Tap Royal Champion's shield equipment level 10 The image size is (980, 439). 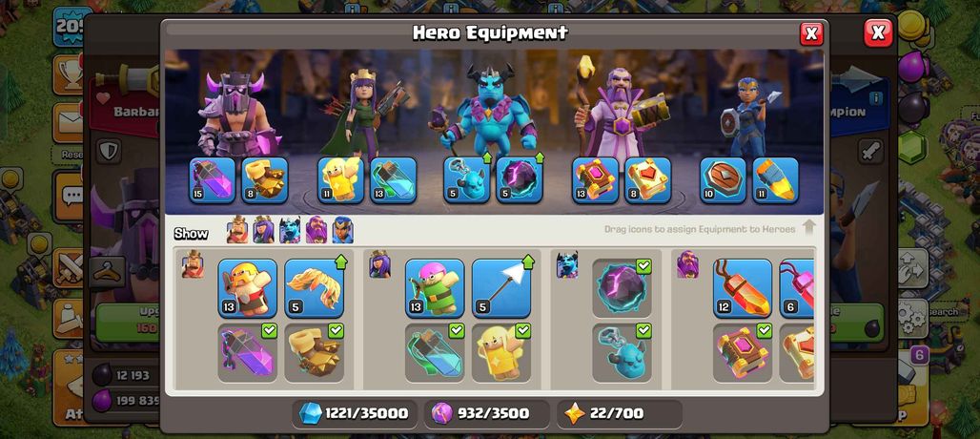coord(723,180)
